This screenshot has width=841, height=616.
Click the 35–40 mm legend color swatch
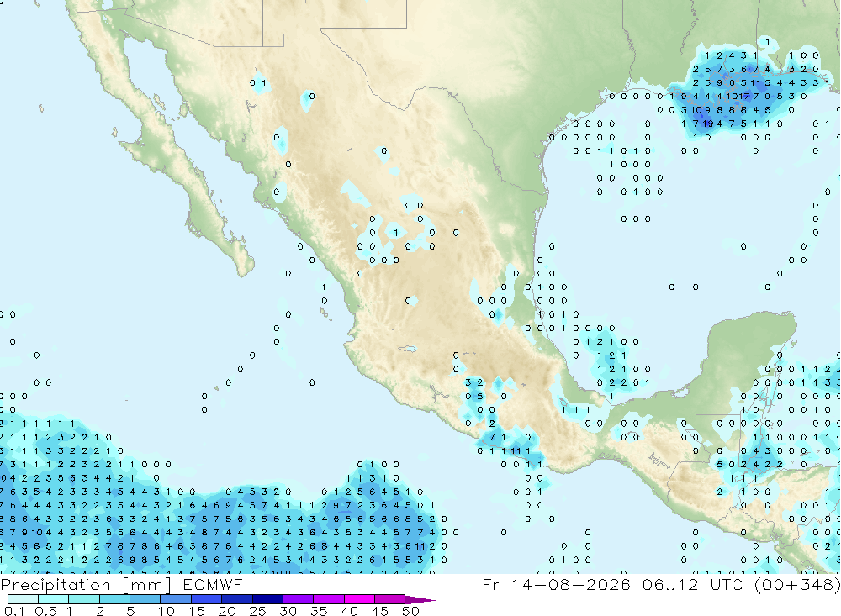(329, 599)
